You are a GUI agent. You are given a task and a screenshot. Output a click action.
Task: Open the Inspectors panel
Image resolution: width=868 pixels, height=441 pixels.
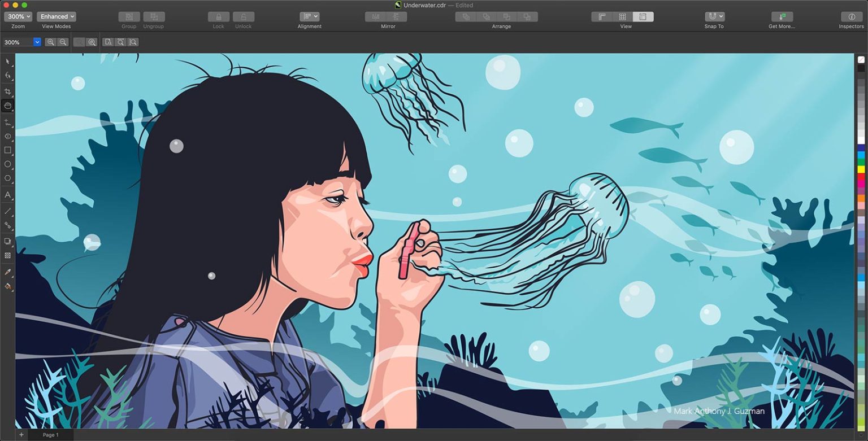(x=851, y=16)
